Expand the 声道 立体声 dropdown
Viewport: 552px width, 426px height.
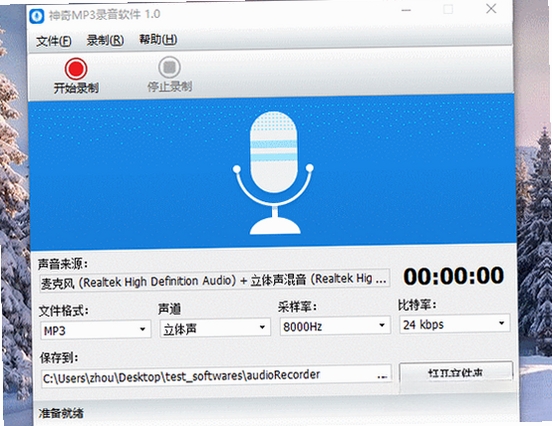coord(215,328)
